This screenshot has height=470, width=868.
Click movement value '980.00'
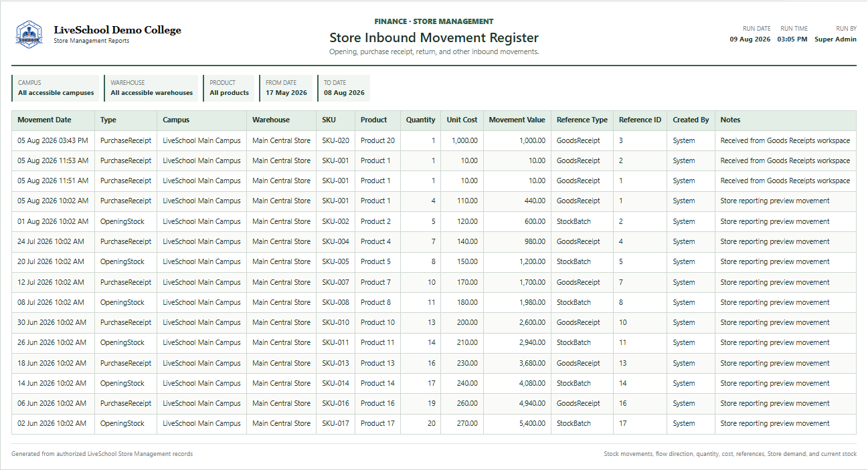coord(535,242)
